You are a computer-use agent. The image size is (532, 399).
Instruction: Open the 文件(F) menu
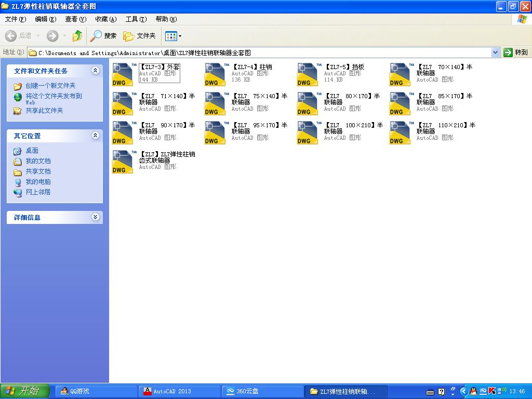tap(15, 19)
